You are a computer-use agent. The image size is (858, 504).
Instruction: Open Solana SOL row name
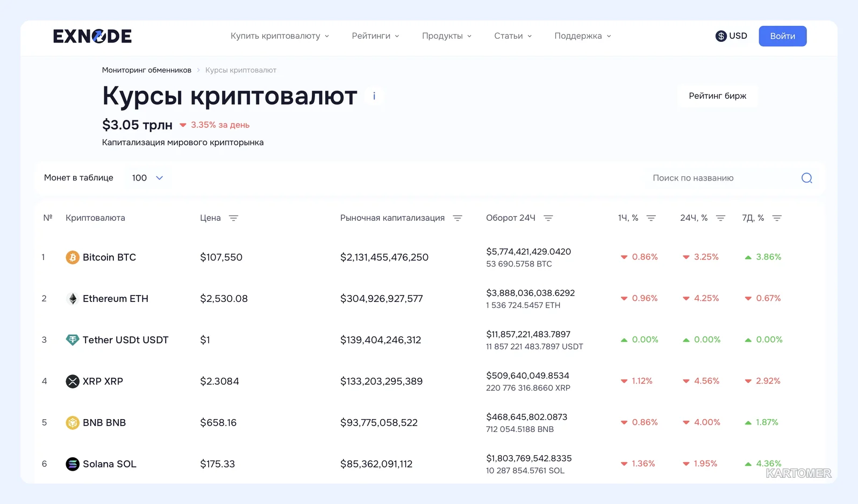click(x=110, y=464)
